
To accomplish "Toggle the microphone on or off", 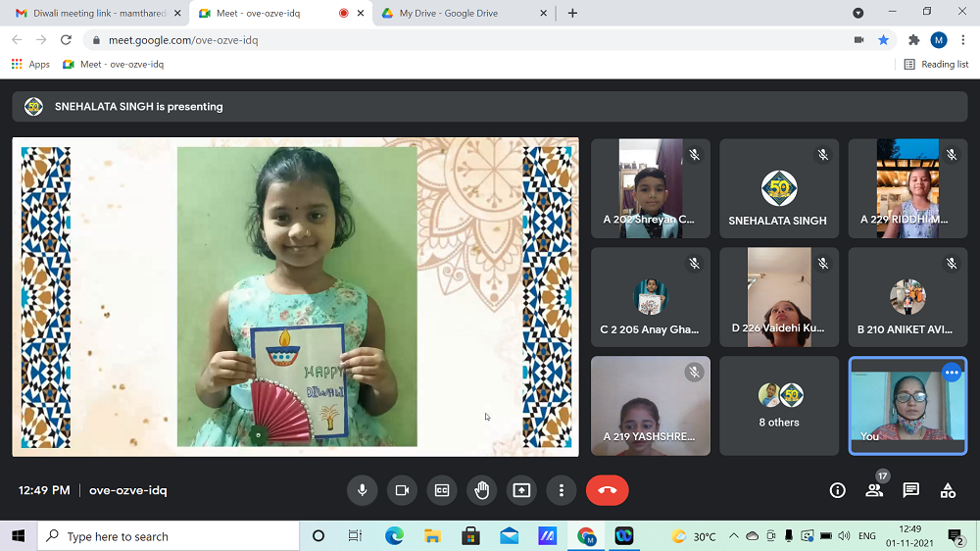I will click(x=362, y=490).
